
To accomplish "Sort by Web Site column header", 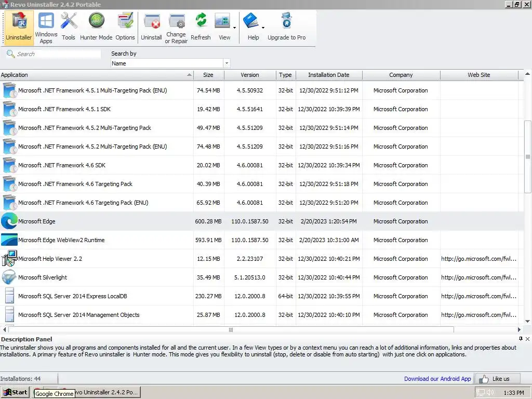I will coord(479,75).
